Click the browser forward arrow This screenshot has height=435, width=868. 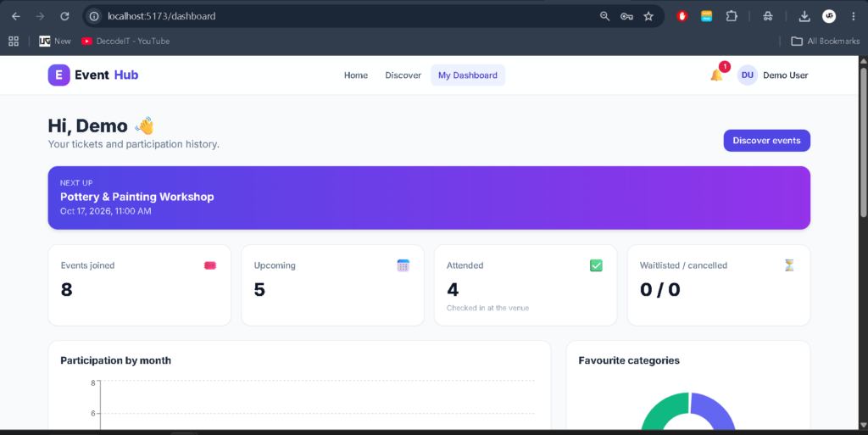tap(40, 16)
